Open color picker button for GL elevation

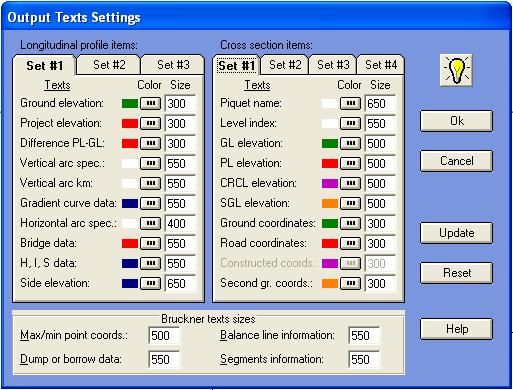[350, 144]
